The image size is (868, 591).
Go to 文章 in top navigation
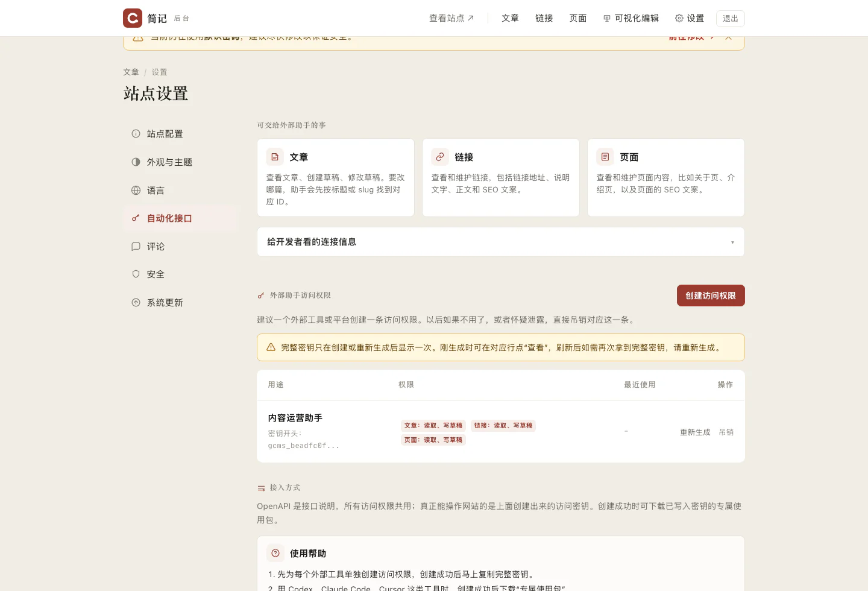510,18
